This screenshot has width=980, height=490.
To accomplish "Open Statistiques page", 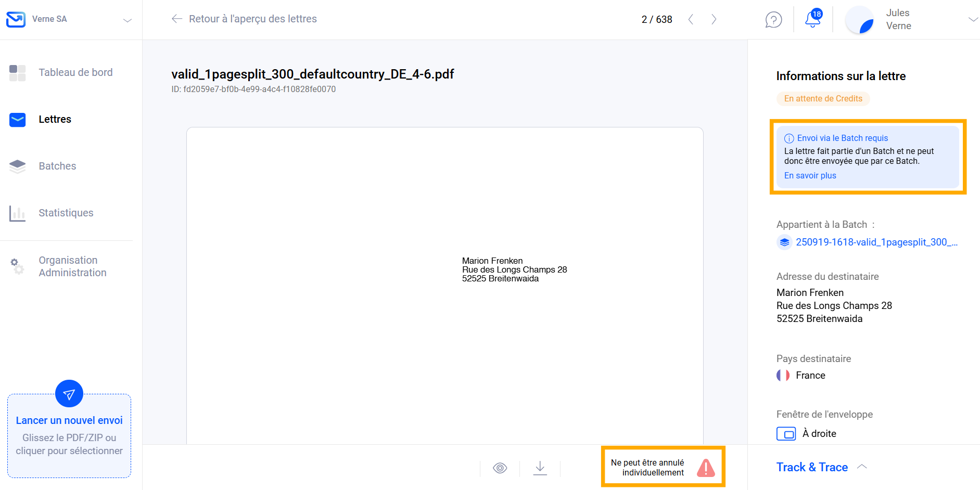I will click(66, 213).
